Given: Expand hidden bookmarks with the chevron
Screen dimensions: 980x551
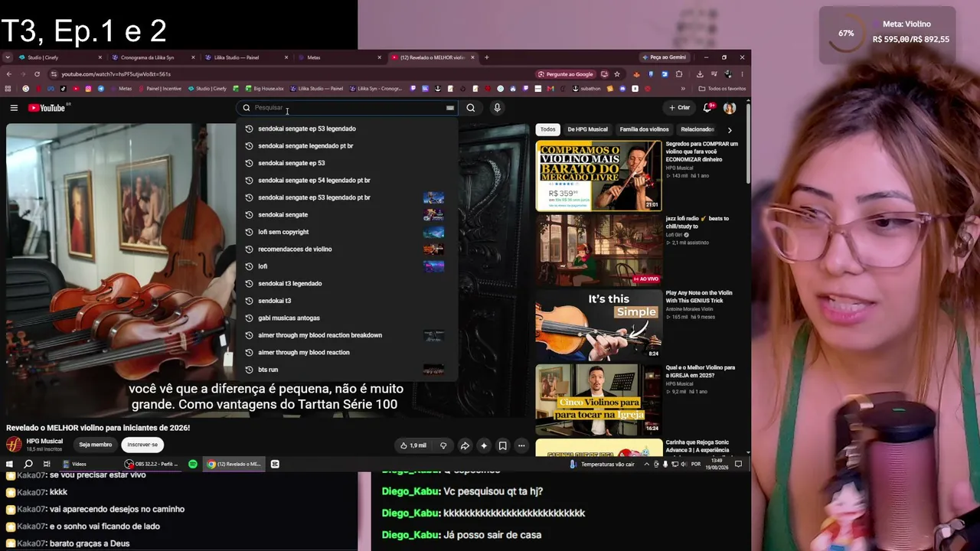Looking at the screenshot, I should [x=683, y=89].
